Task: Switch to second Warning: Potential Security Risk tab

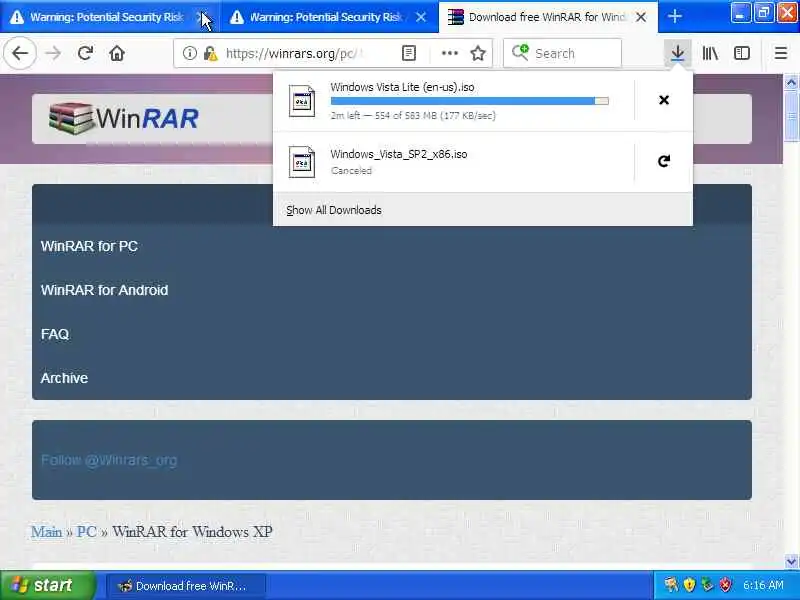Action: coord(329,17)
